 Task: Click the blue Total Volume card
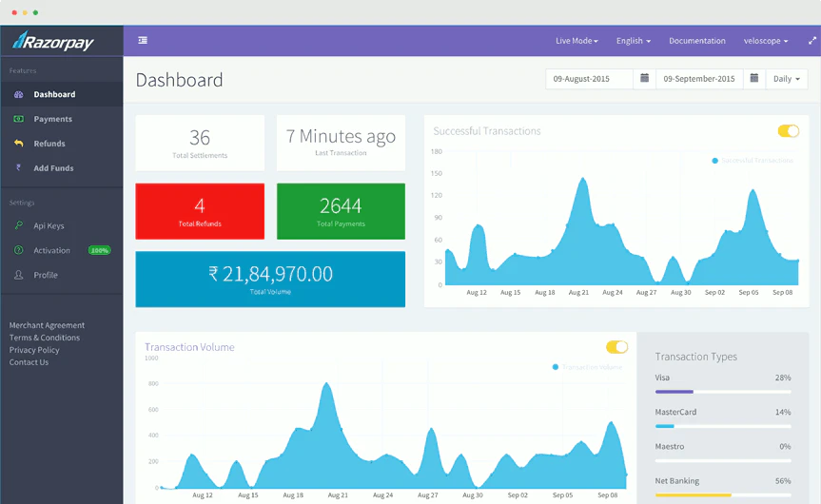(270, 279)
